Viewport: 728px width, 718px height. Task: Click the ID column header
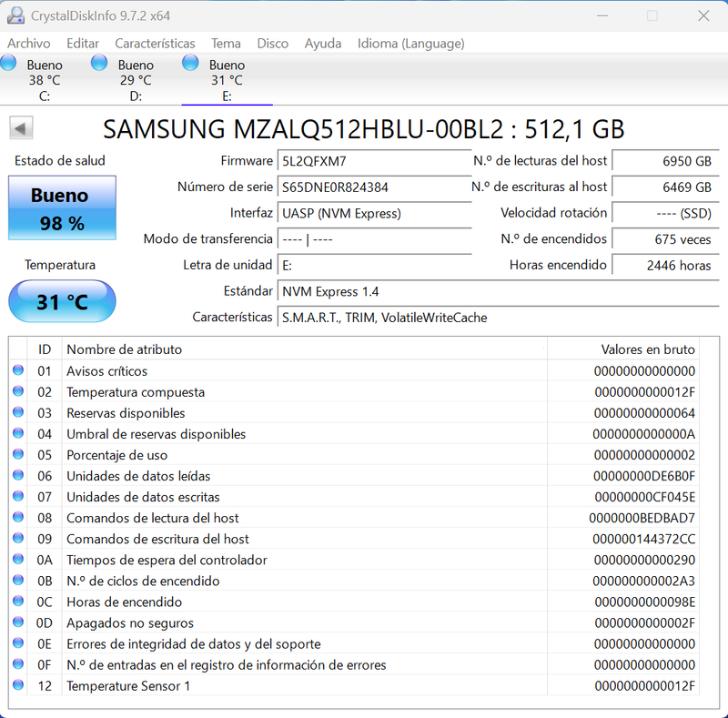(x=44, y=349)
